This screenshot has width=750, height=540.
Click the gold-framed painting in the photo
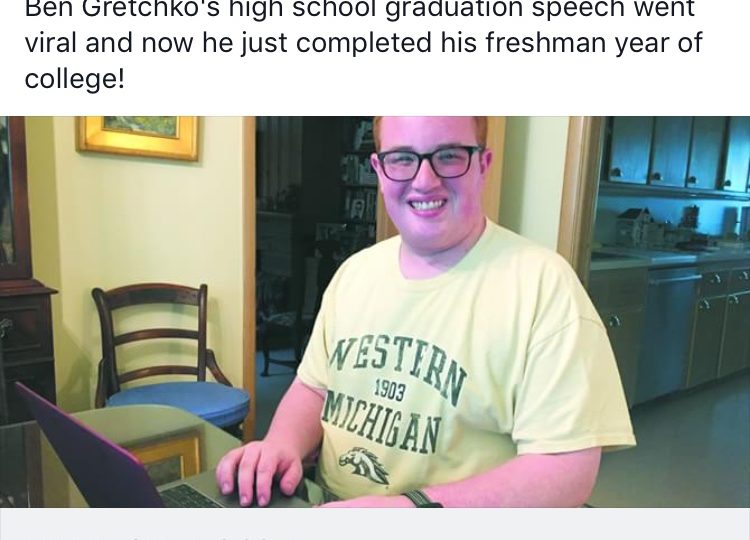click(x=138, y=136)
